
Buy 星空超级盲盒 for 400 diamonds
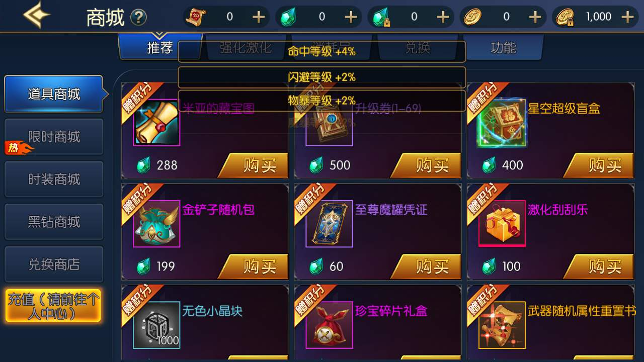(599, 165)
